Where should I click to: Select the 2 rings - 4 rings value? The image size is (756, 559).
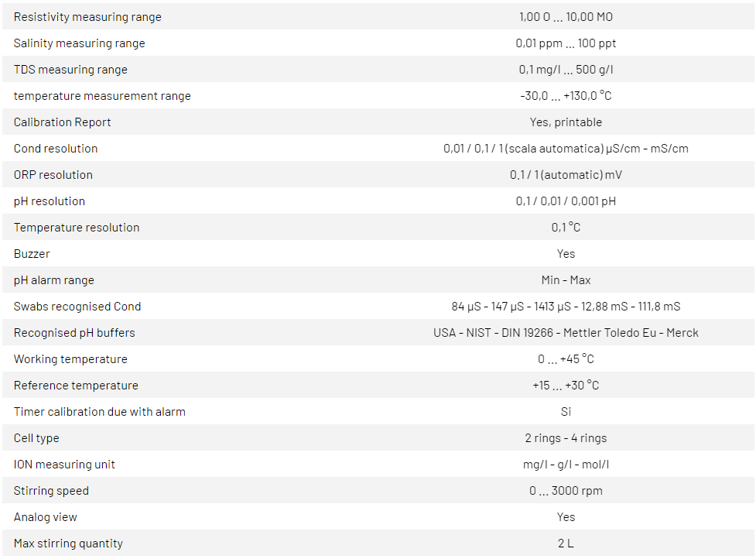coord(566,438)
